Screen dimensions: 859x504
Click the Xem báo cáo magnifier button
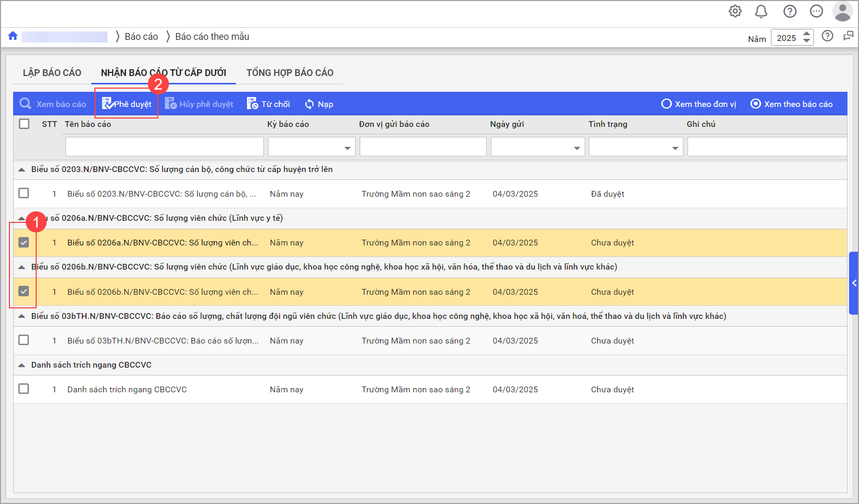[53, 104]
